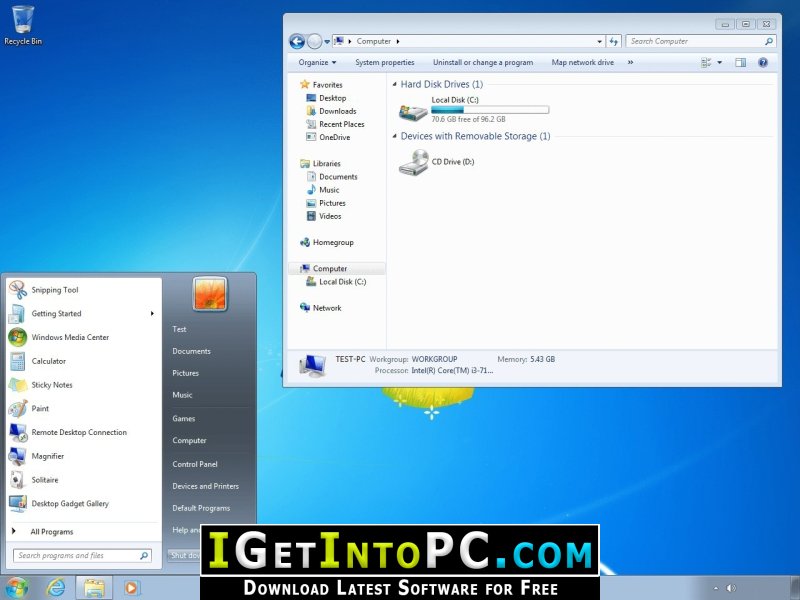Click Search programs and files box
The width and height of the screenshot is (800, 600).
tap(82, 556)
